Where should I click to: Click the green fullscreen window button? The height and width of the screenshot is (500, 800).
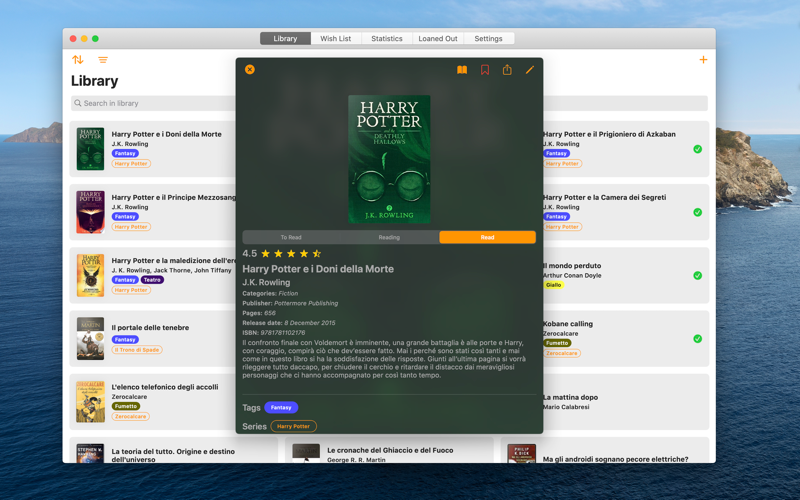[95, 39]
